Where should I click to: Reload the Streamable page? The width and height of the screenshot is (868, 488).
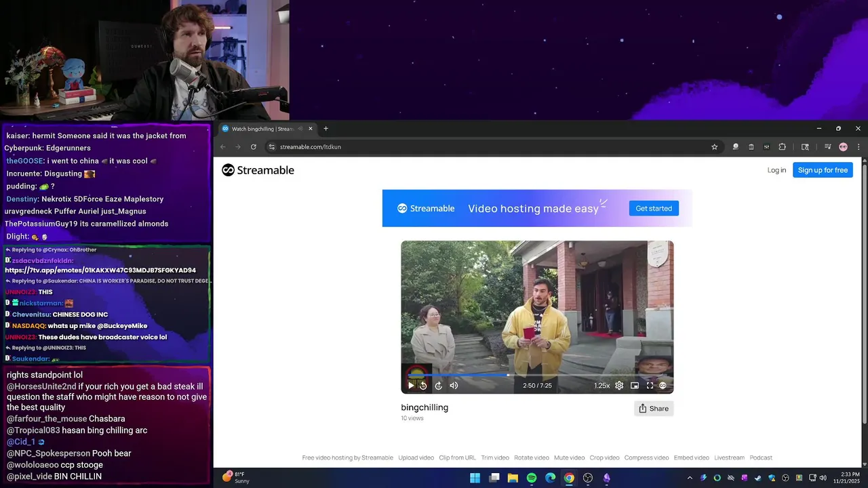coord(254,146)
